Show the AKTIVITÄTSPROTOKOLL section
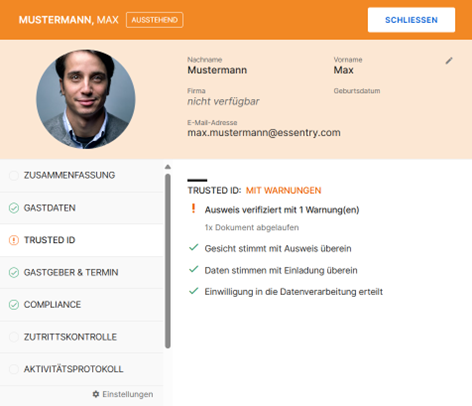 (x=82, y=369)
